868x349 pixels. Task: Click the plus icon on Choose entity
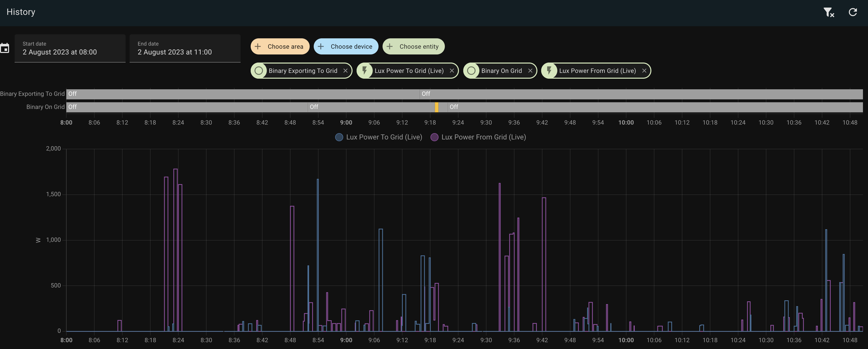[390, 46]
